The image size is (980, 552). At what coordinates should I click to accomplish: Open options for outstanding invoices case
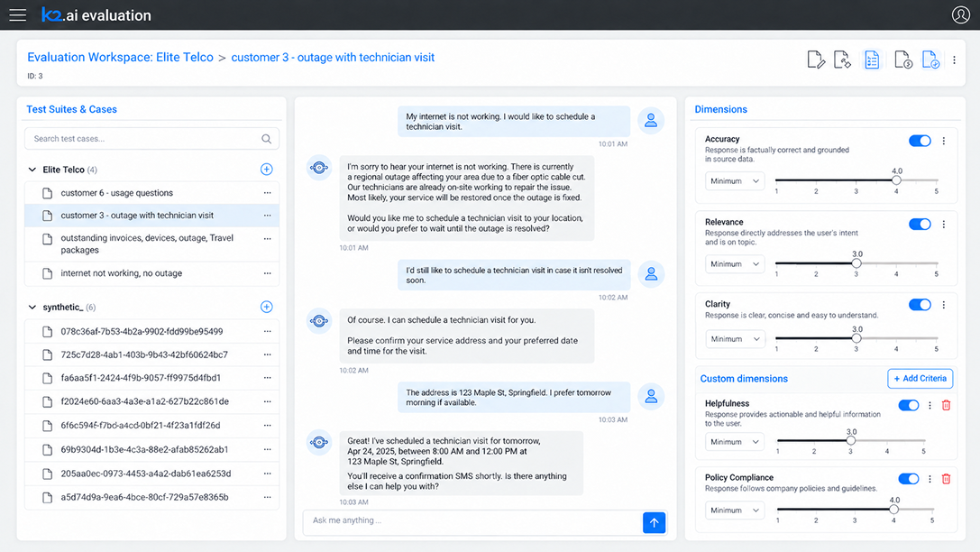[x=268, y=239]
